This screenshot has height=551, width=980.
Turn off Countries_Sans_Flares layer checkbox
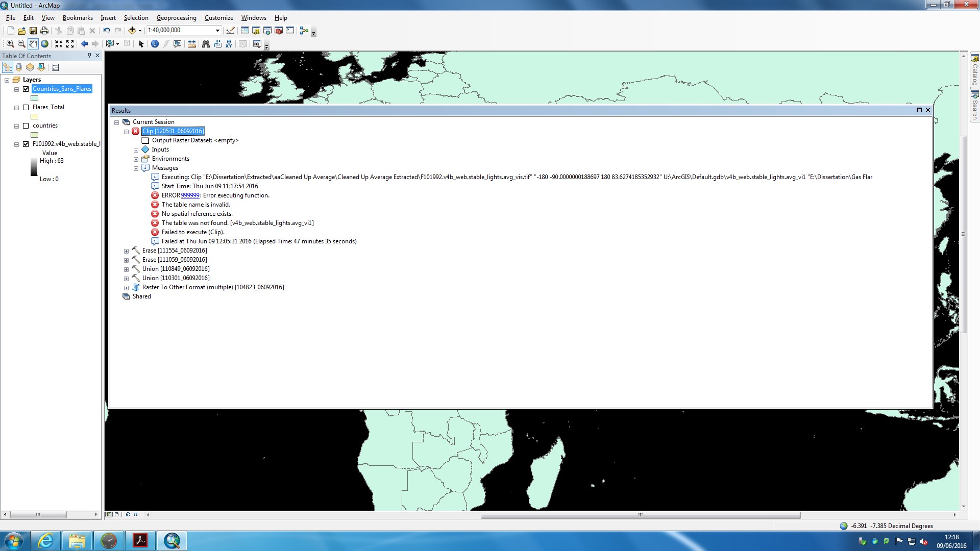pyautogui.click(x=26, y=89)
